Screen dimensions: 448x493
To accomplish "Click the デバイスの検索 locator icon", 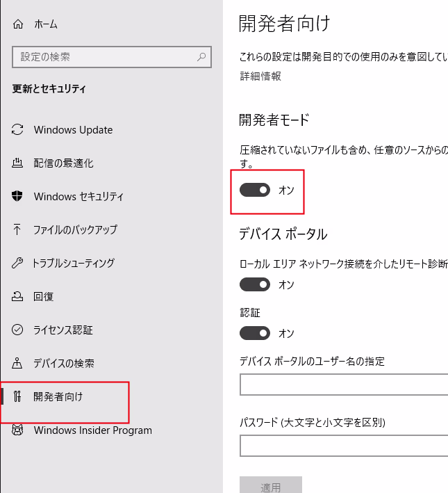I will coord(17,363).
